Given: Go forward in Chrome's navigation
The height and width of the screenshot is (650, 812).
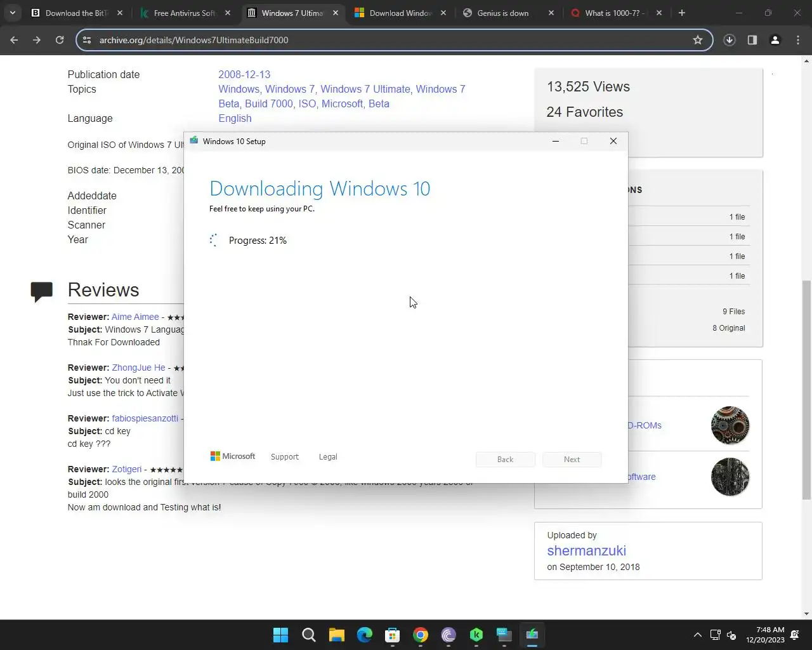Looking at the screenshot, I should pyautogui.click(x=37, y=40).
